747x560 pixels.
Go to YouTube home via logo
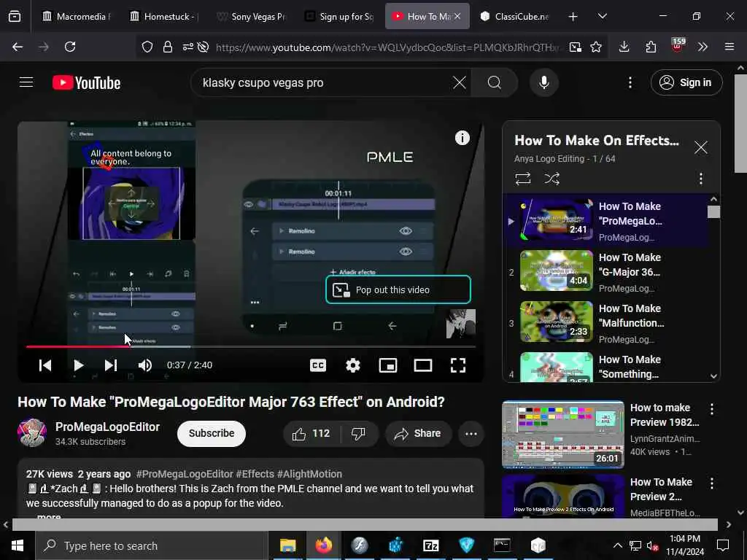pyautogui.click(x=86, y=83)
